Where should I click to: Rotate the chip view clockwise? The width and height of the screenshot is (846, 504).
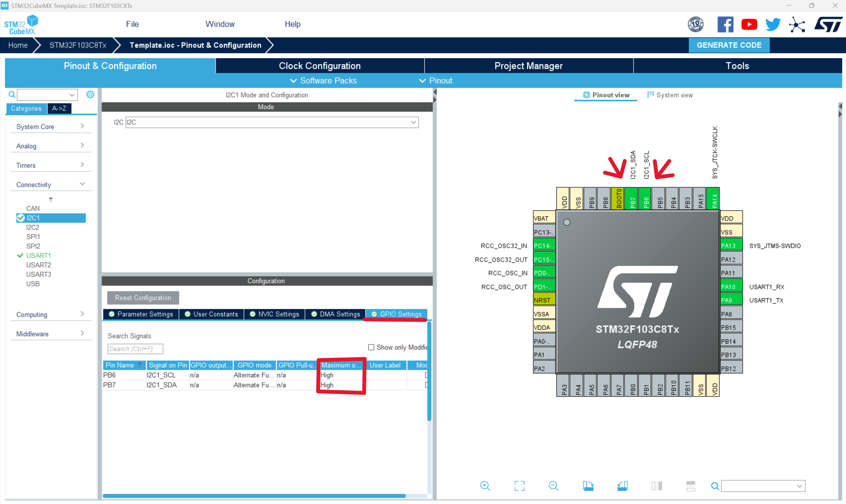point(588,486)
